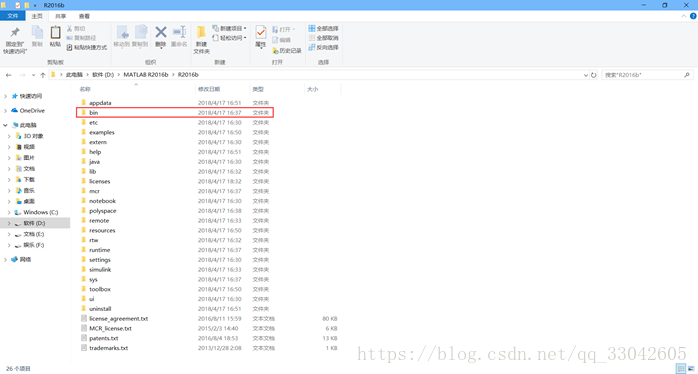This screenshot has width=698, height=374.
Task: Click the Refresh icon beside address bar
Action: click(593, 75)
